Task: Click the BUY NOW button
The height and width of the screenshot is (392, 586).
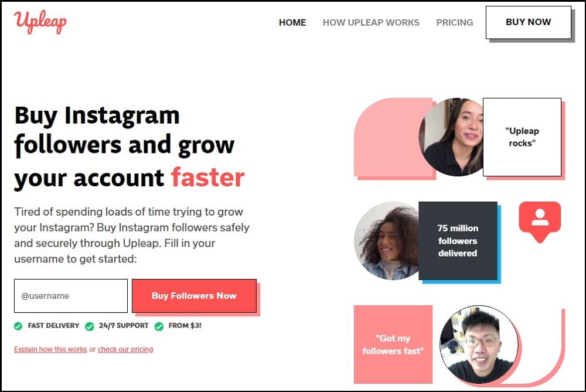Action: tap(529, 22)
